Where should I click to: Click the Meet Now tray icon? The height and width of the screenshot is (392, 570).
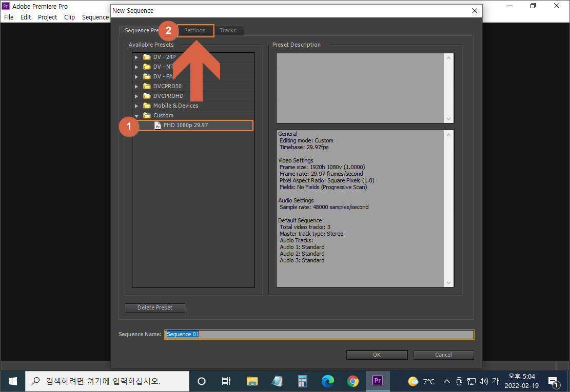(459, 381)
